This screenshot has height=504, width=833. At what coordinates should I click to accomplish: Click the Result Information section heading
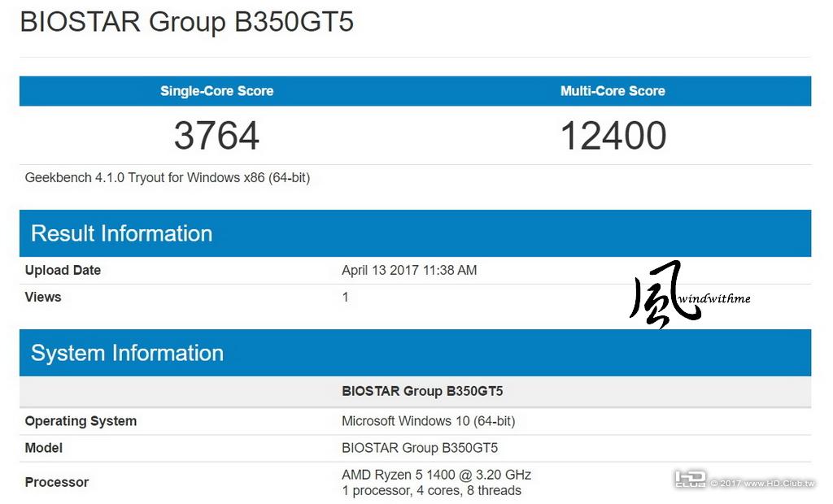point(122,233)
